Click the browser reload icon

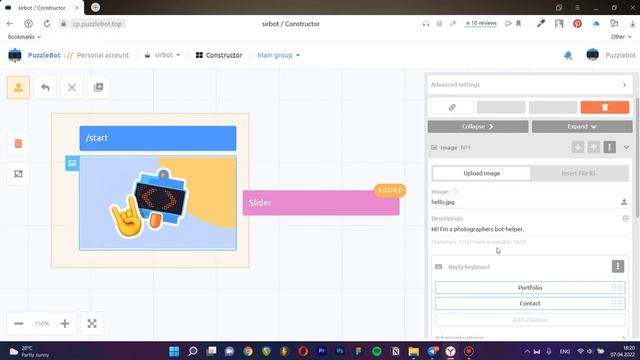(47, 24)
